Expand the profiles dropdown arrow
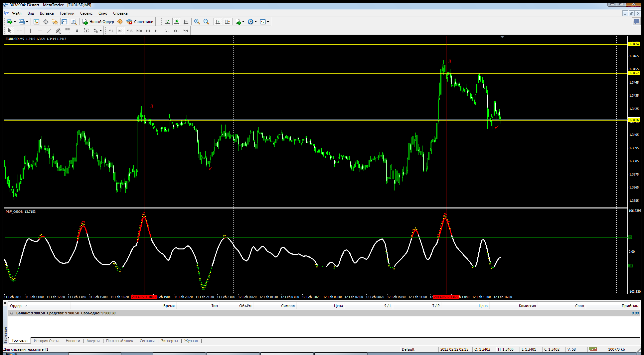 [27, 22]
